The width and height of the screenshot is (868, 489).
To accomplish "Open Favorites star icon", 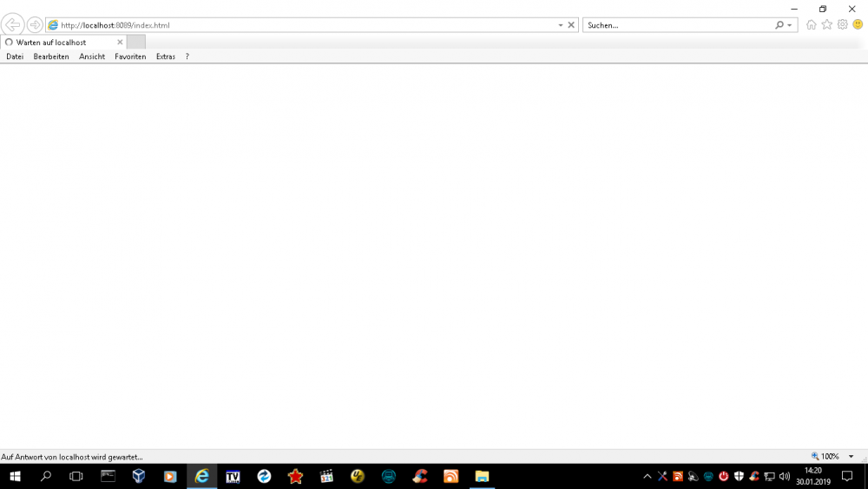I will point(826,24).
